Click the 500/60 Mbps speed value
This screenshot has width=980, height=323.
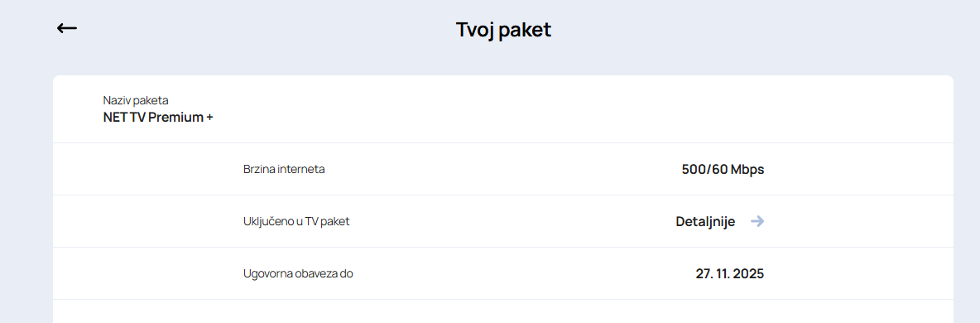click(x=723, y=169)
